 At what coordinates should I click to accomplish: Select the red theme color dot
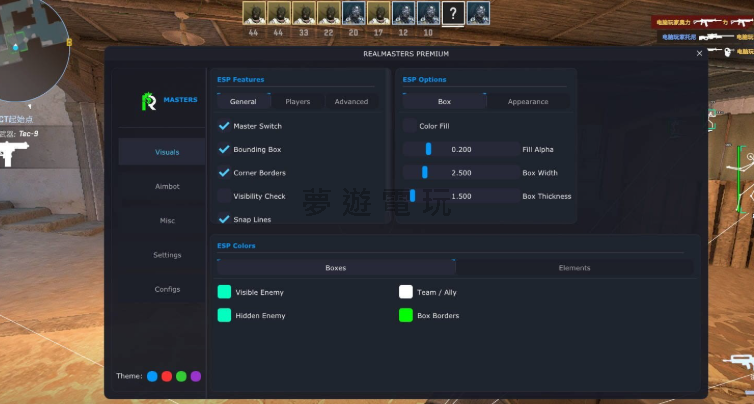tap(167, 376)
